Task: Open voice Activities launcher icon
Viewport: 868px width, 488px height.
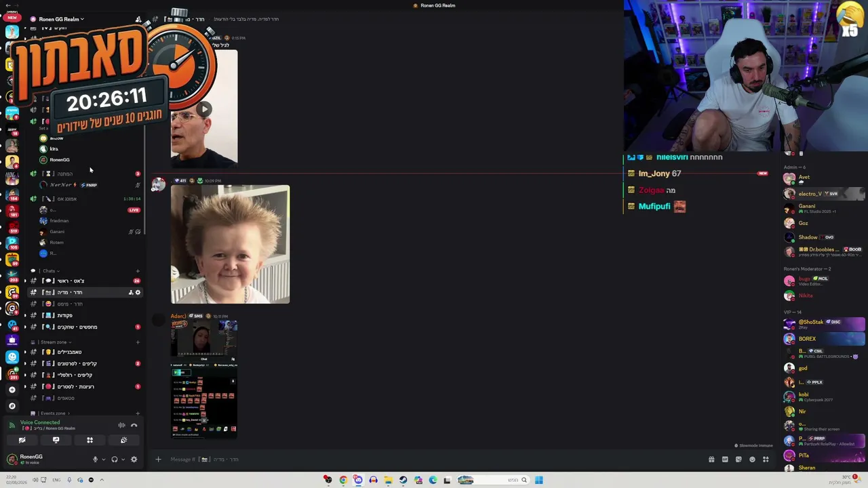Action: 90,440
